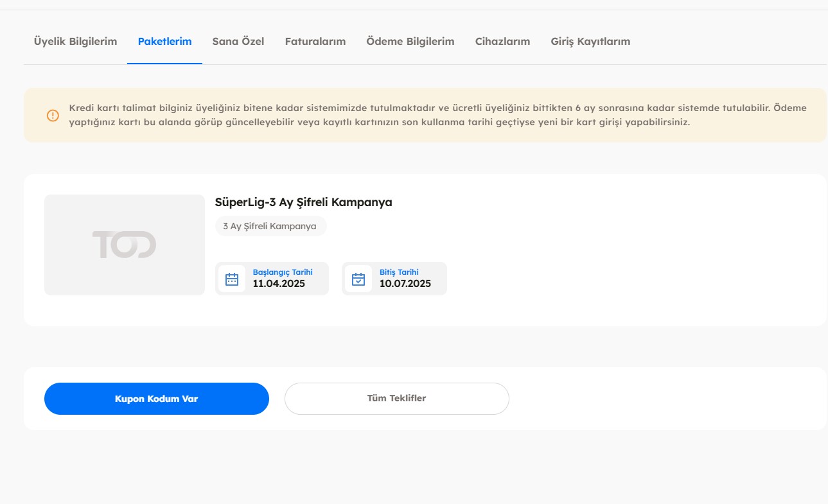Click the Başlangıç Tarihi label
The width and height of the screenshot is (828, 504).
click(283, 272)
